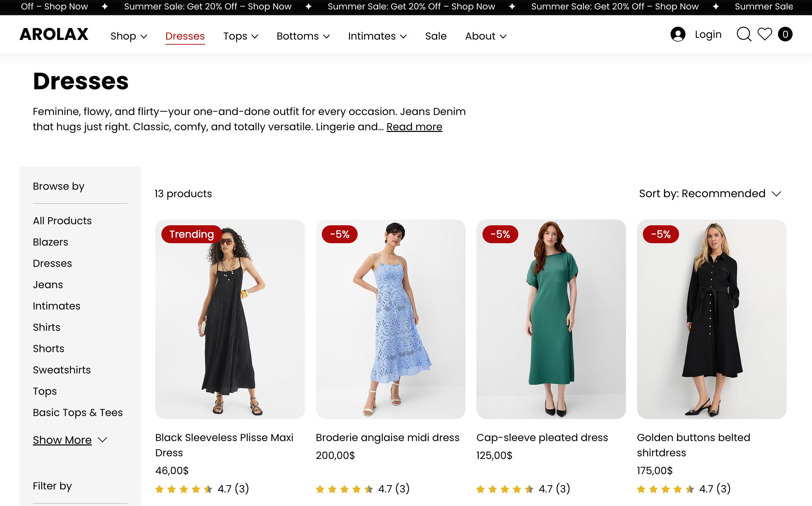Select Jeans category
This screenshot has height=506, width=812.
coord(48,284)
